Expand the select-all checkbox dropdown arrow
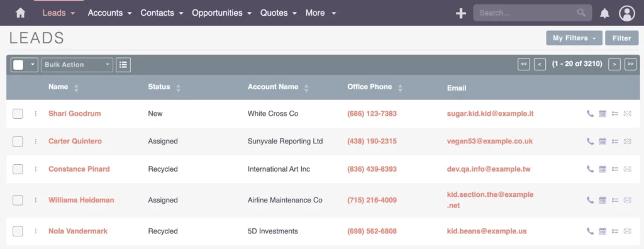644x249 pixels. pyautogui.click(x=33, y=65)
